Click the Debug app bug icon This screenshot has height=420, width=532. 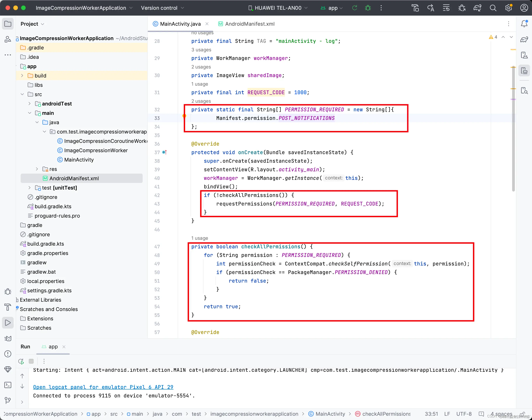pos(368,8)
